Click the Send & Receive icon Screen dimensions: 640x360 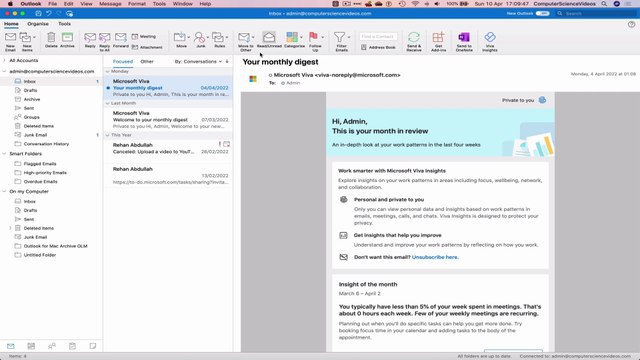[x=413, y=41]
